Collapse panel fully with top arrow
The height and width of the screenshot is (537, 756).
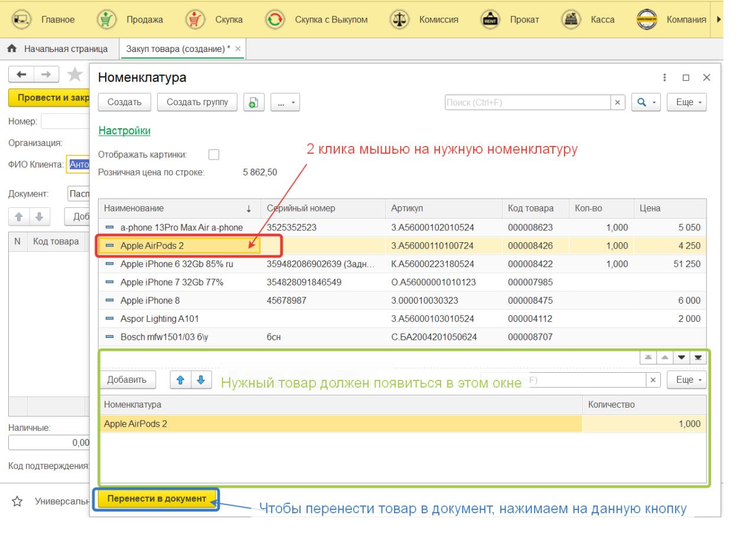[x=649, y=358]
